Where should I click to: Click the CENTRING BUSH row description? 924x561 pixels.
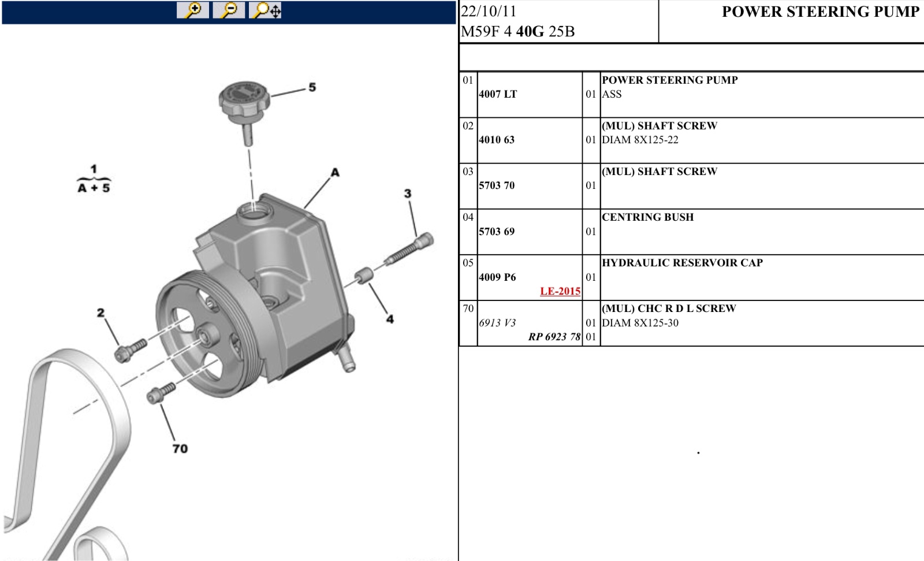648,217
